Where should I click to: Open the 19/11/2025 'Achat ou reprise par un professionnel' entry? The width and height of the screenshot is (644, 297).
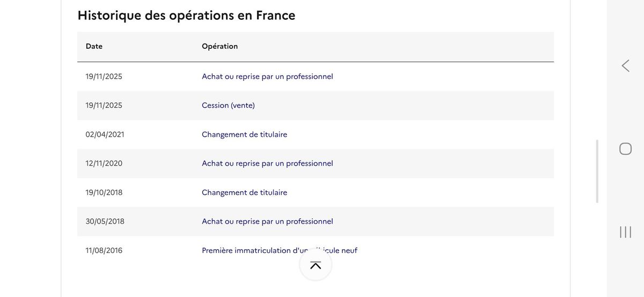(267, 77)
